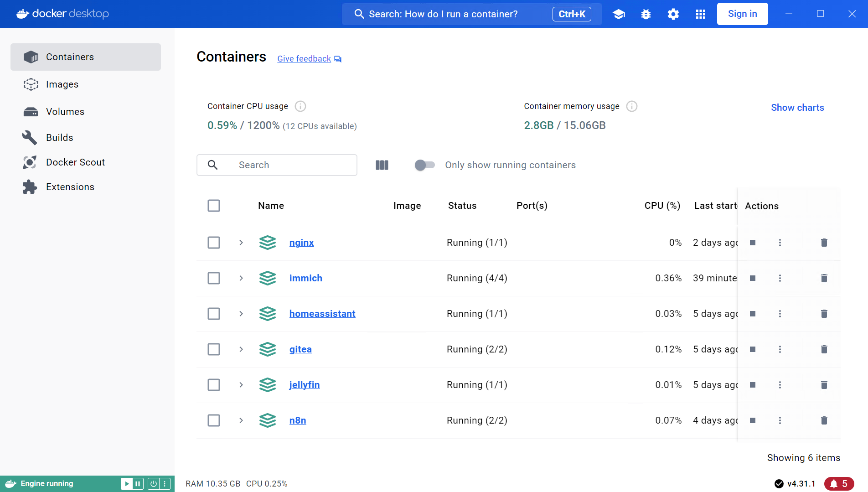868x492 pixels.
Task: Delete the n8n stack with trash icon
Action: [x=824, y=420]
